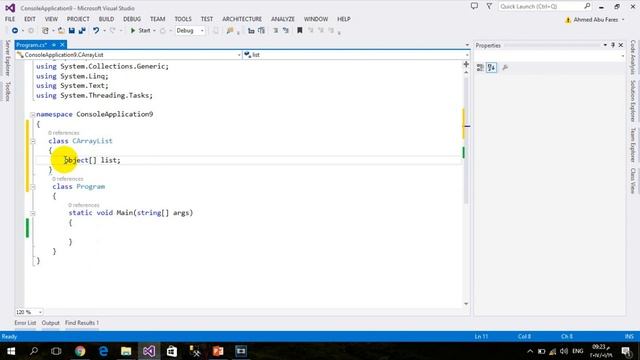Open the TEAM menu
This screenshot has width=640, height=360.
(158, 19)
